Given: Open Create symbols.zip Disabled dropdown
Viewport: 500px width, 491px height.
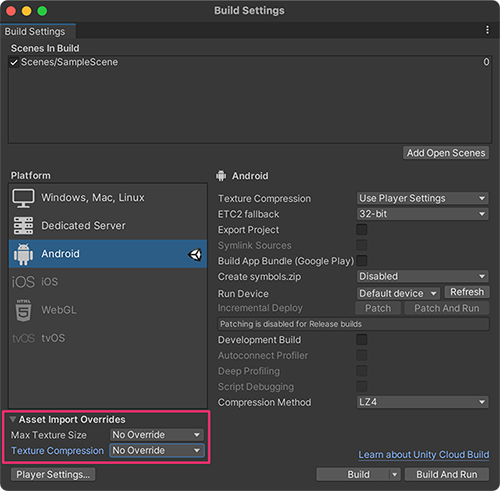Looking at the screenshot, I should (x=422, y=276).
